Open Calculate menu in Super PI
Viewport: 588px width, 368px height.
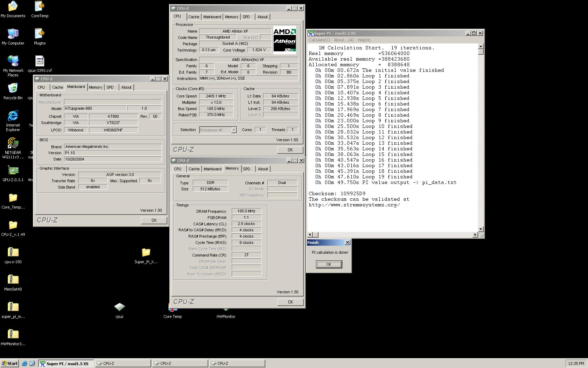click(319, 40)
